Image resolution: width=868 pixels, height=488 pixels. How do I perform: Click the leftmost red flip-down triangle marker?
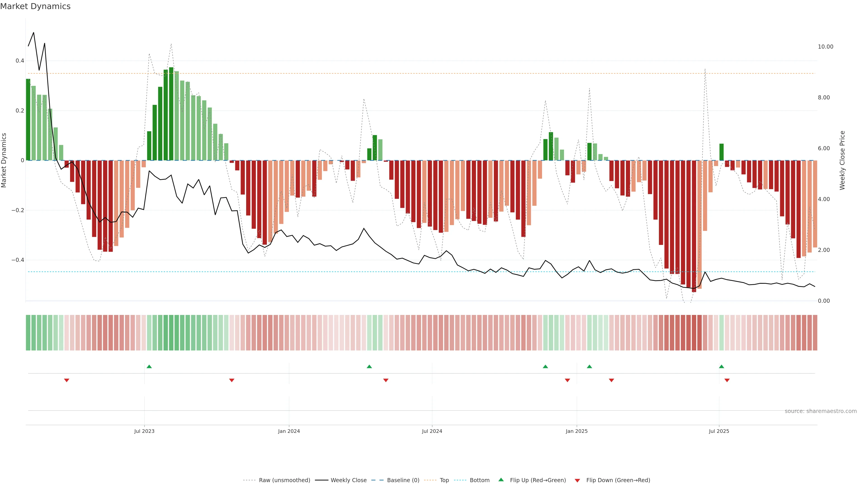[67, 380]
